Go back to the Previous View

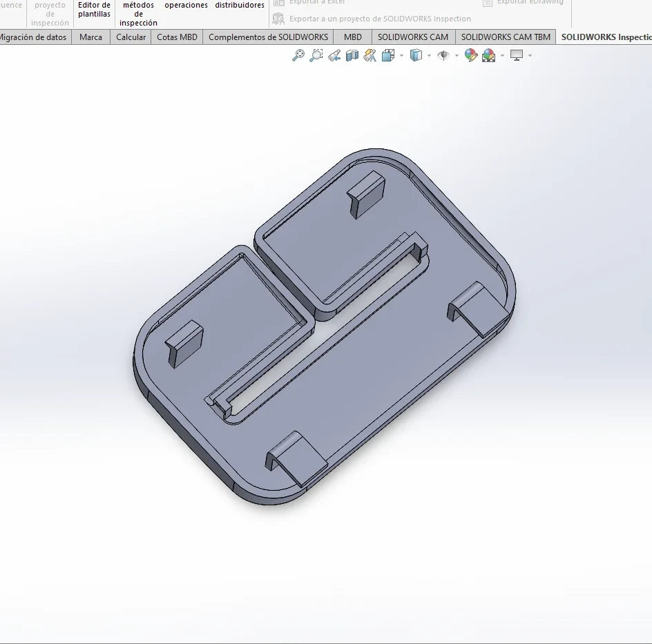coord(334,55)
